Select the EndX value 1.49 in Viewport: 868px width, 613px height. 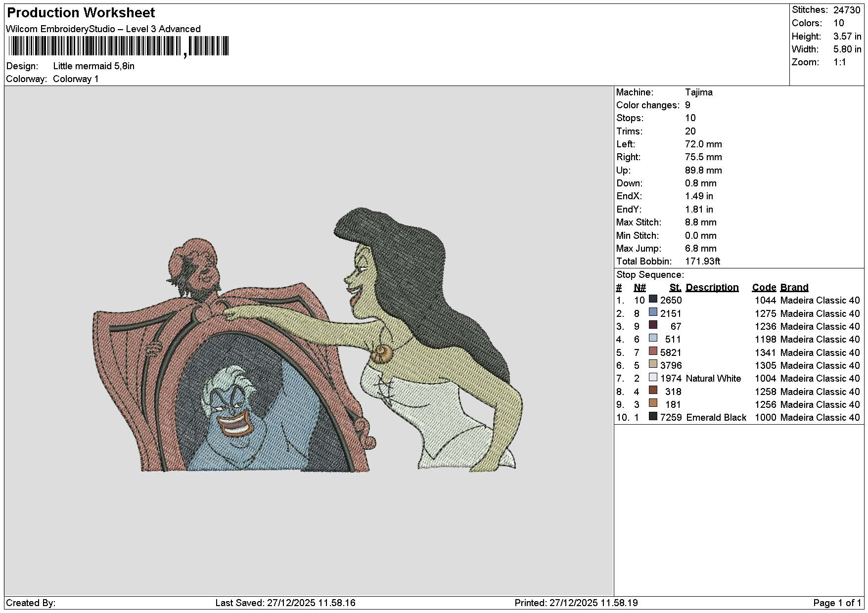coord(699,196)
